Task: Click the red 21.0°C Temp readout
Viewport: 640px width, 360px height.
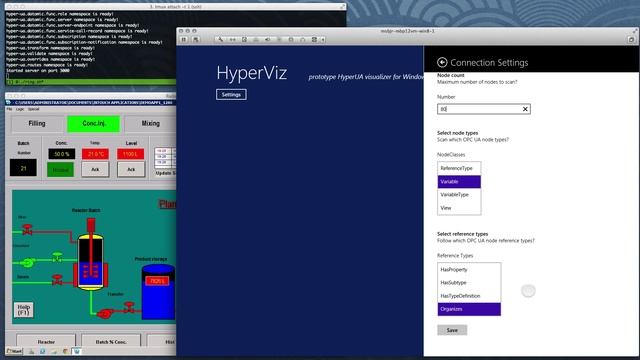Action: (x=95, y=154)
